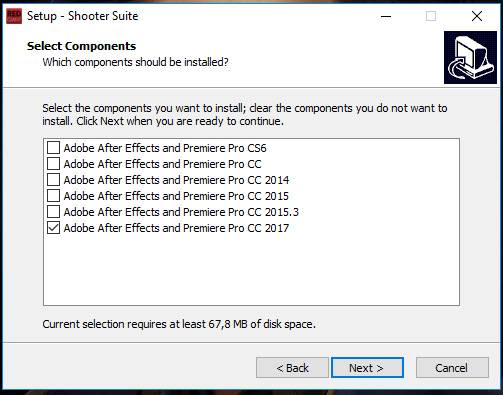Click the 'Setup - Shooter Suite' title text

[x=82, y=16]
